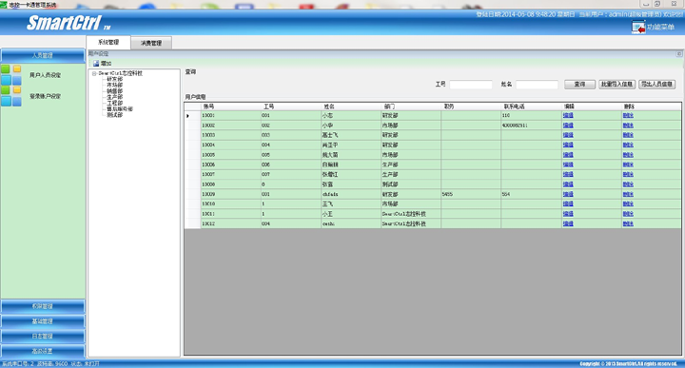The width and height of the screenshot is (685, 368).
Task: Switch to the 系统管理 tab
Action: [x=108, y=42]
